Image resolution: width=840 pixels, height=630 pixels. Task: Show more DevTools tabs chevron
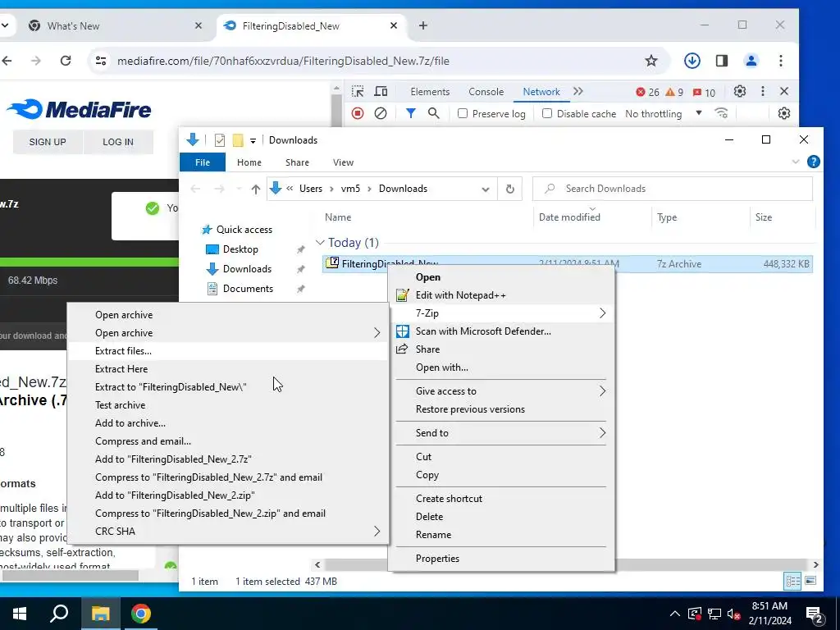pyautogui.click(x=578, y=91)
